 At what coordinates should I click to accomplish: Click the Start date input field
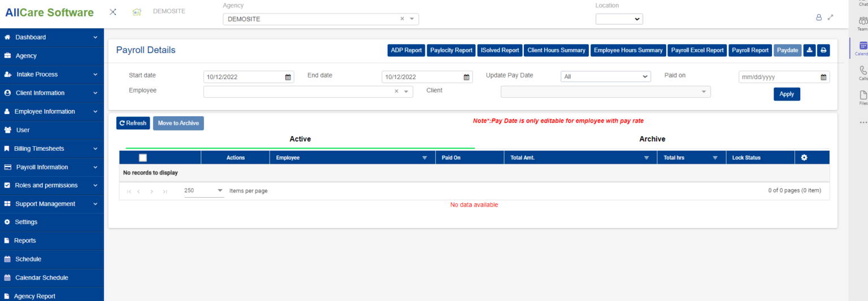249,77
